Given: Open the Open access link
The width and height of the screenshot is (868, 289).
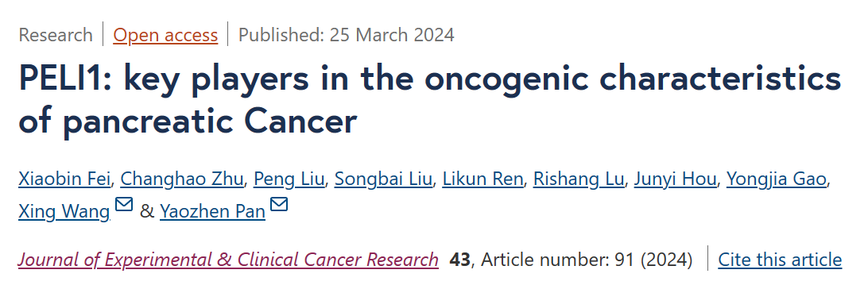Looking at the screenshot, I should point(165,35).
